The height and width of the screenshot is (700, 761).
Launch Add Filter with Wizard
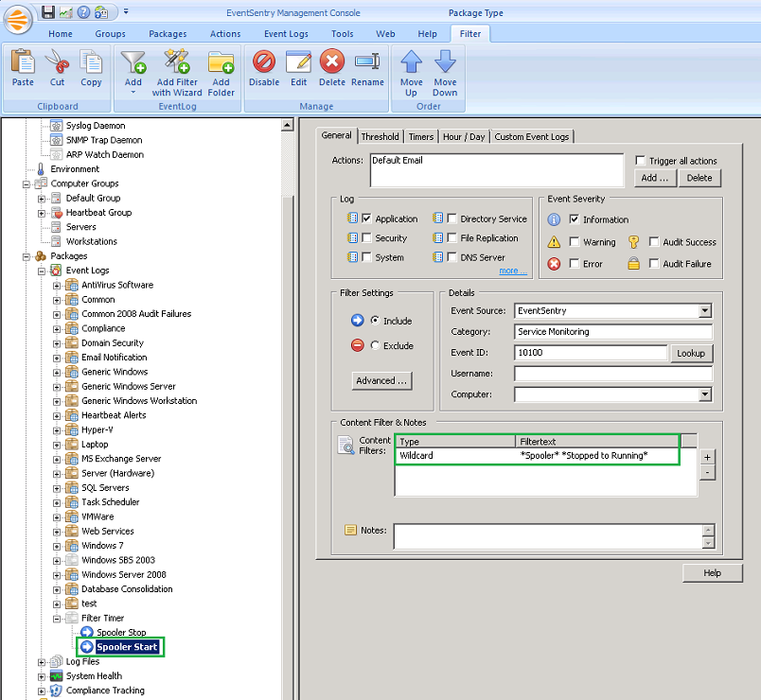coord(177,73)
